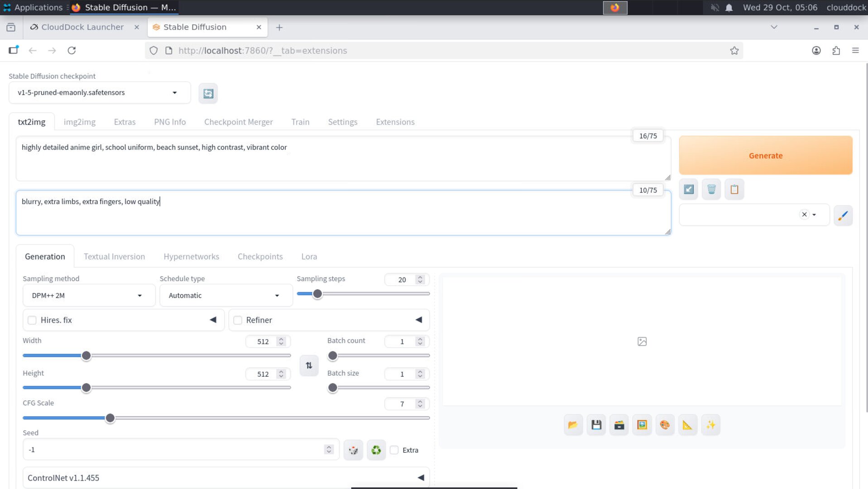The image size is (868, 489).
Task: Open the Schedule type dropdown
Action: (225, 295)
